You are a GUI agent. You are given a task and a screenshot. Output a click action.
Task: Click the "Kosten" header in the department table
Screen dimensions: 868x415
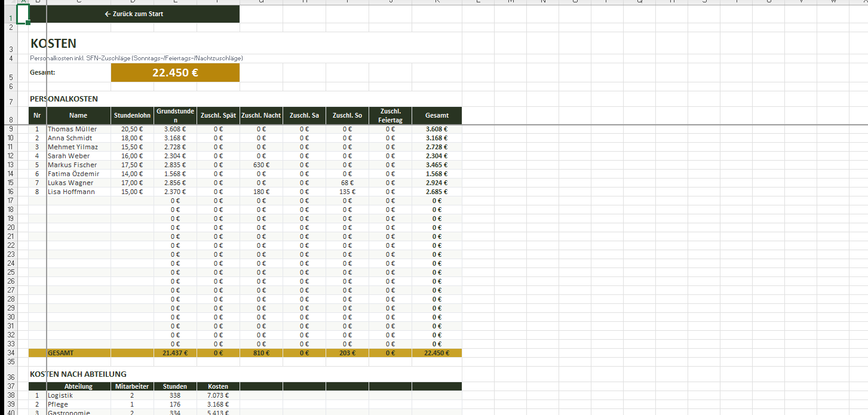[218, 386]
